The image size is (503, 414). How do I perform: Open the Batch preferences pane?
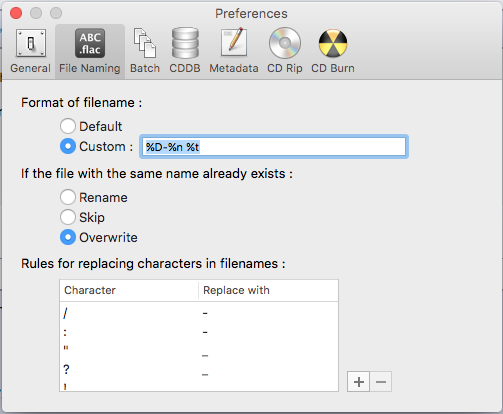pos(145,51)
